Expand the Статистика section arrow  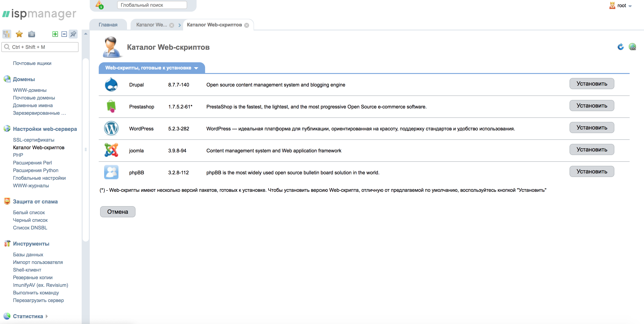click(47, 316)
